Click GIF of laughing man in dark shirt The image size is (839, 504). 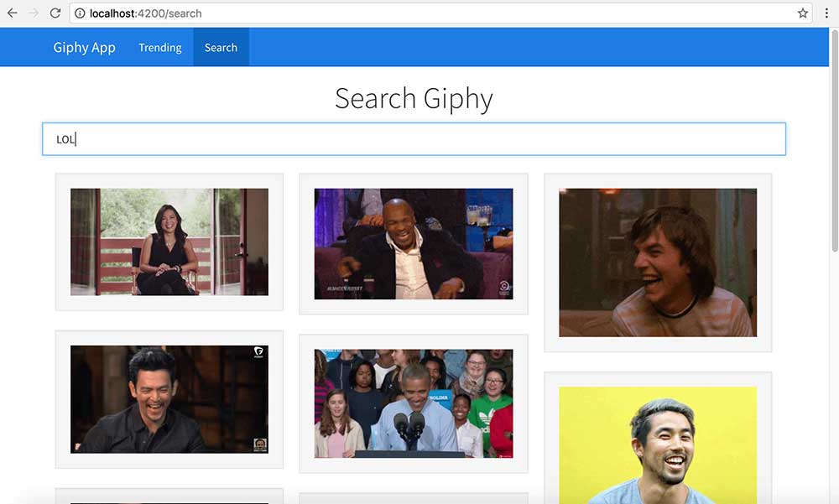169,399
